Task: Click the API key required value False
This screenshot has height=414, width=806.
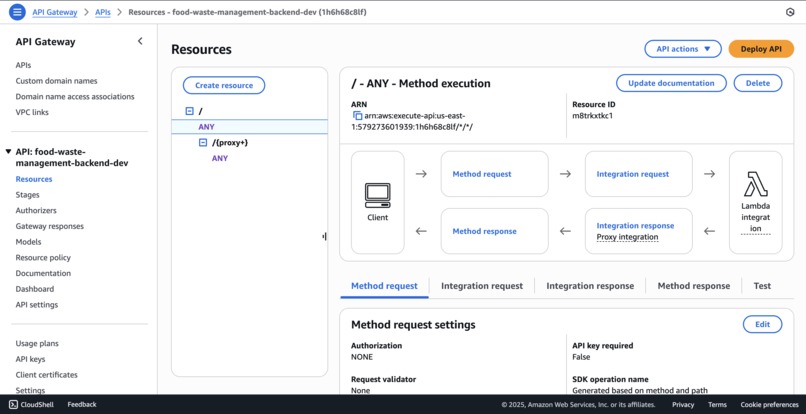Action: [581, 357]
